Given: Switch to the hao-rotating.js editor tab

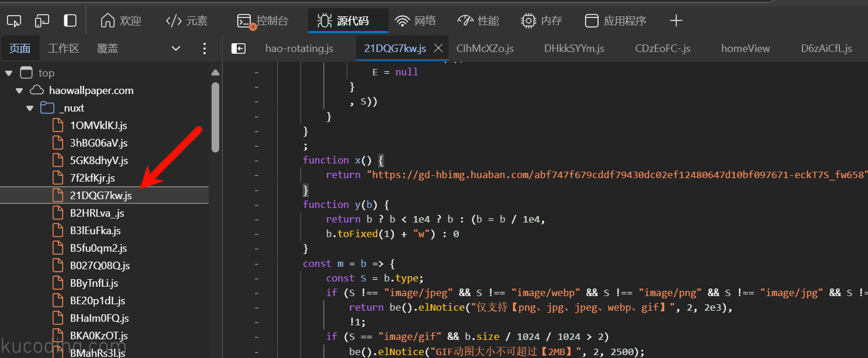Looking at the screenshot, I should 299,48.
